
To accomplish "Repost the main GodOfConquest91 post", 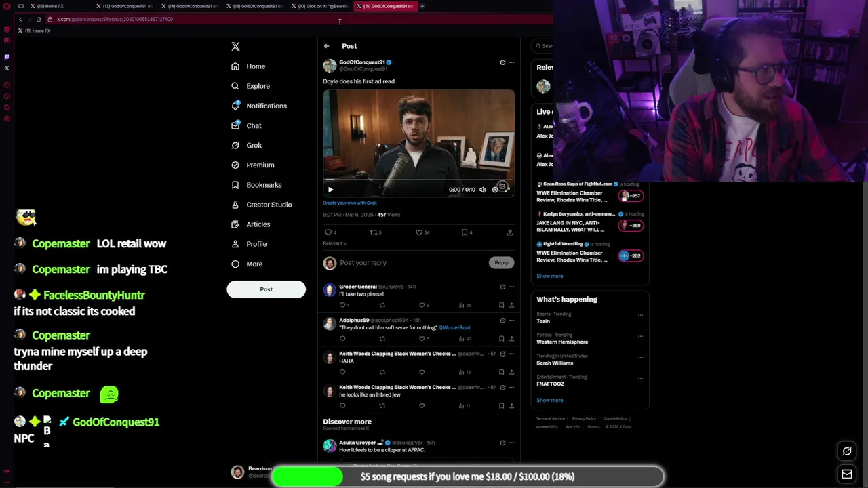I will [374, 232].
